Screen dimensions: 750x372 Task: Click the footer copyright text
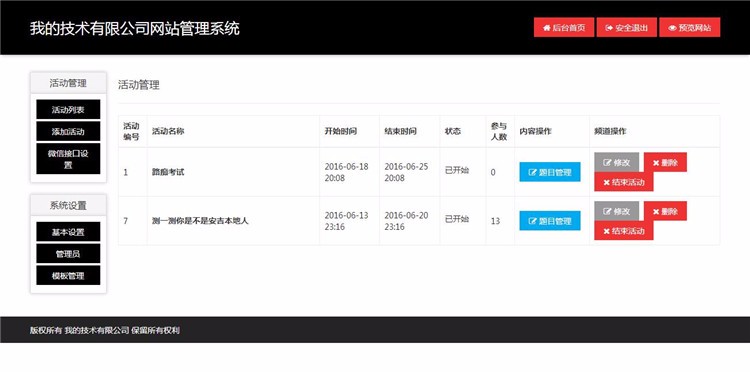coord(105,330)
